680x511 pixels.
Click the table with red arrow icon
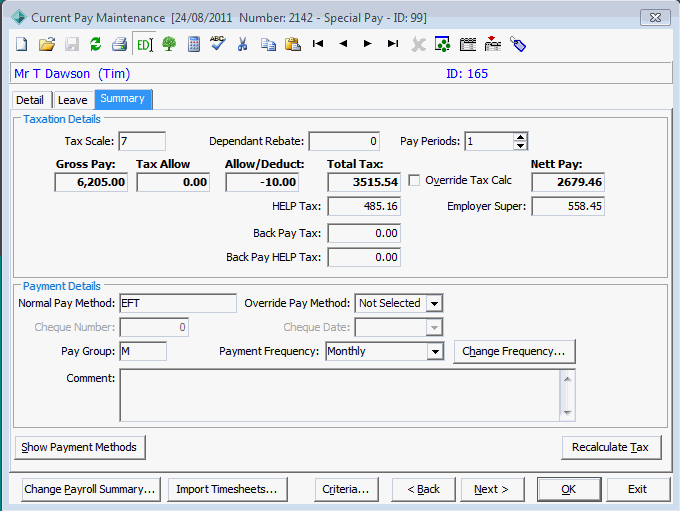click(493, 44)
